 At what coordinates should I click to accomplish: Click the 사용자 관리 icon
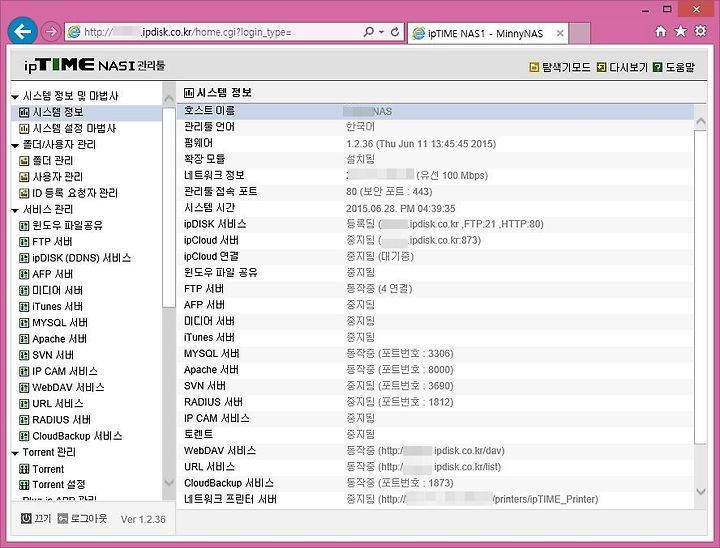24,177
